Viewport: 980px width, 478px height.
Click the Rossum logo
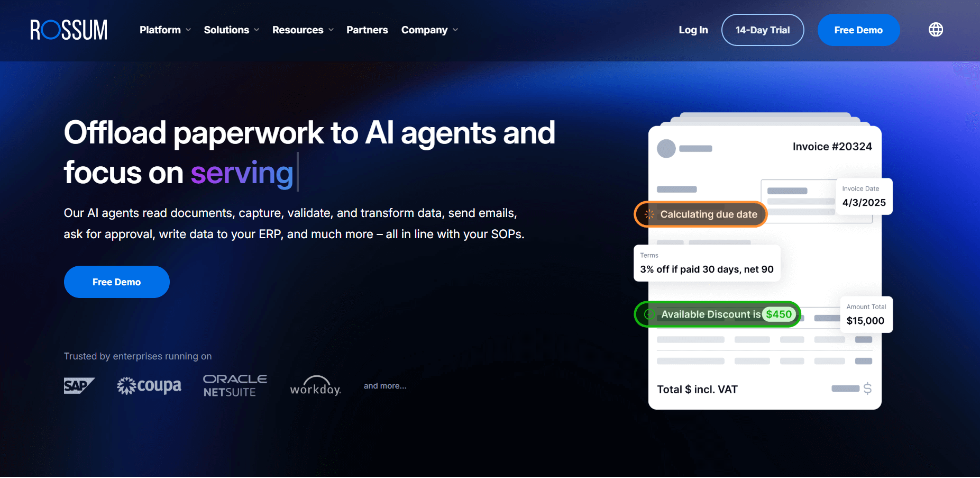pos(69,30)
